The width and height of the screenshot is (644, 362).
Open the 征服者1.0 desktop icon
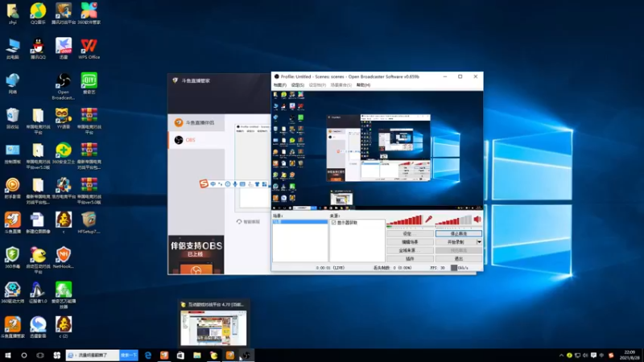(38, 293)
